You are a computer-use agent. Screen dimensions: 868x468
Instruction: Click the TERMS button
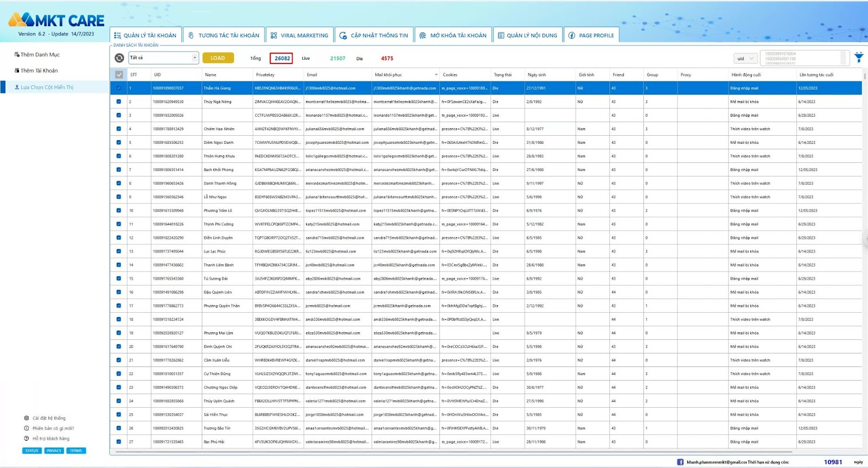[x=76, y=451]
